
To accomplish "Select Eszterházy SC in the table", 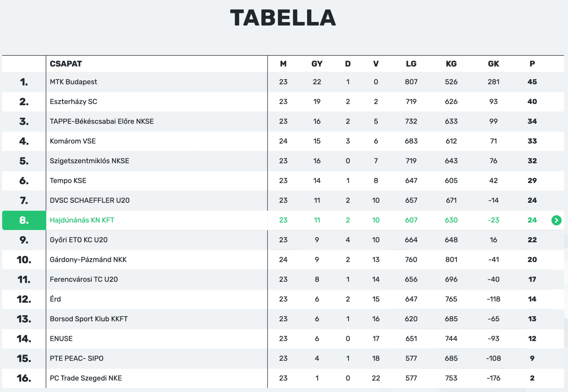I will 73,102.
